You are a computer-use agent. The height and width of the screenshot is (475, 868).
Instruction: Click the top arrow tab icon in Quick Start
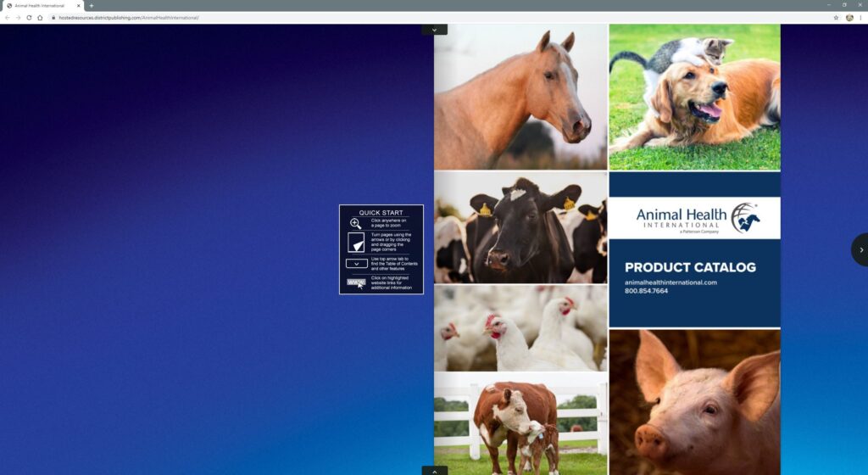point(357,264)
